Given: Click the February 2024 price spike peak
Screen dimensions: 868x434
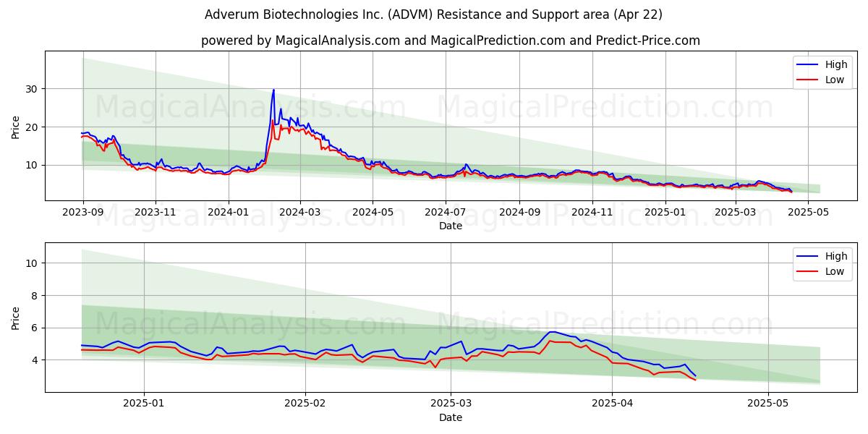Looking at the screenshot, I should (x=273, y=90).
